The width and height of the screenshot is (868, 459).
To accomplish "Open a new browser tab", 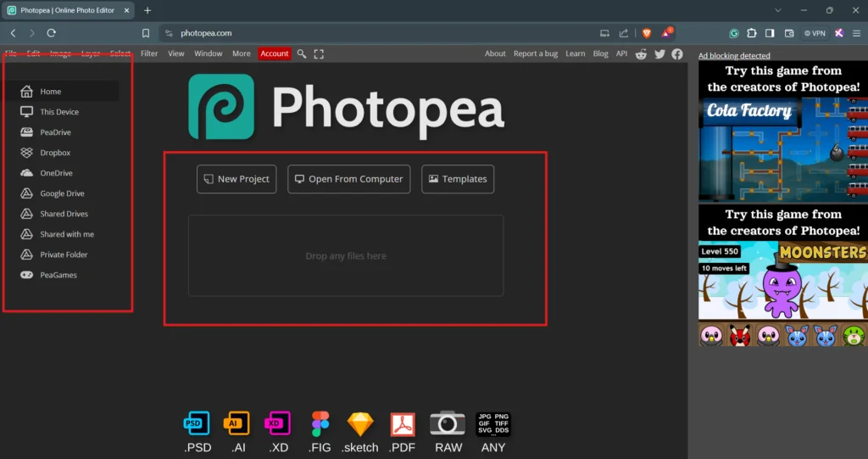I will pyautogui.click(x=147, y=10).
